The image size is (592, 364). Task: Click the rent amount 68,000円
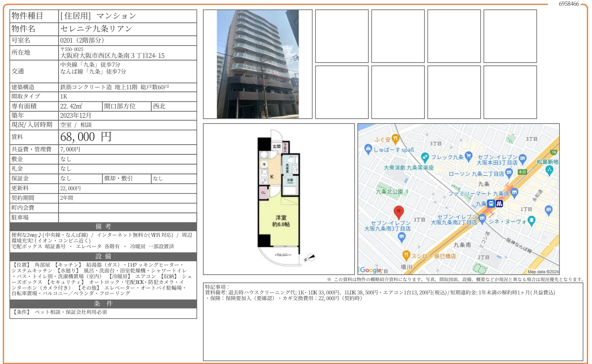(86, 137)
